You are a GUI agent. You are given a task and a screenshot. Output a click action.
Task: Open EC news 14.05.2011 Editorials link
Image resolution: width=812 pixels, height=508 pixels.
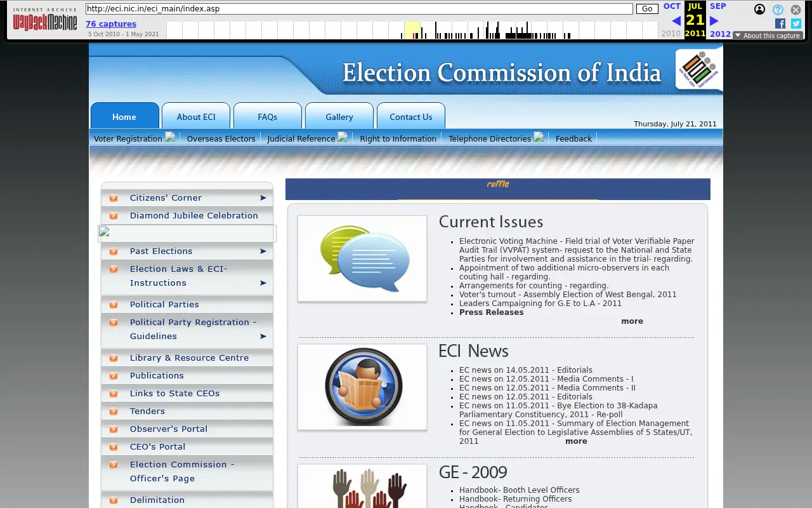click(x=526, y=370)
